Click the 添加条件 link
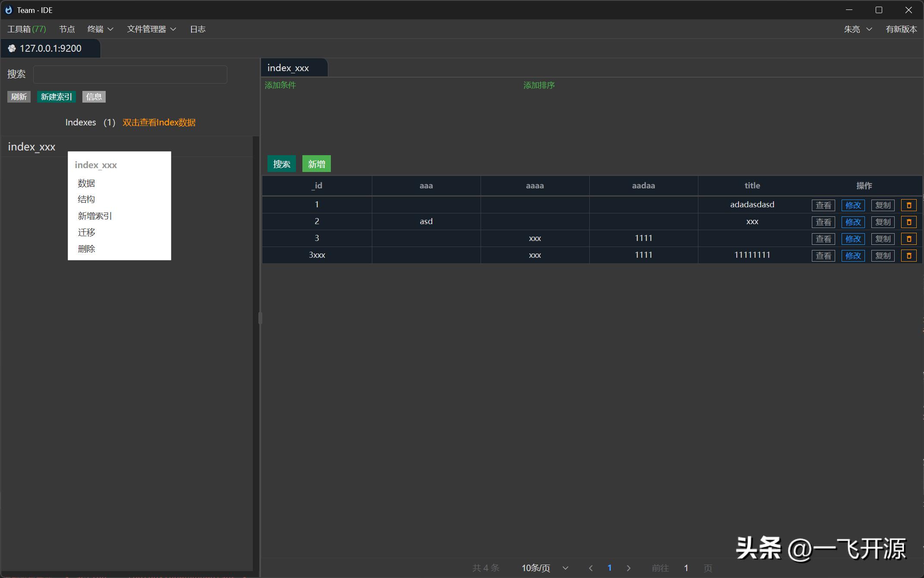 pyautogui.click(x=280, y=85)
